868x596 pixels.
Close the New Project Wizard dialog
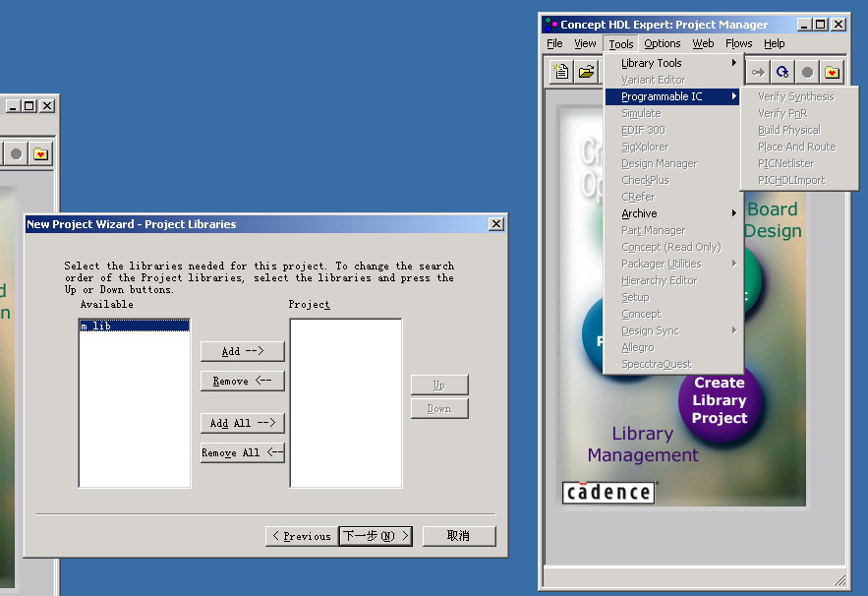click(x=496, y=224)
